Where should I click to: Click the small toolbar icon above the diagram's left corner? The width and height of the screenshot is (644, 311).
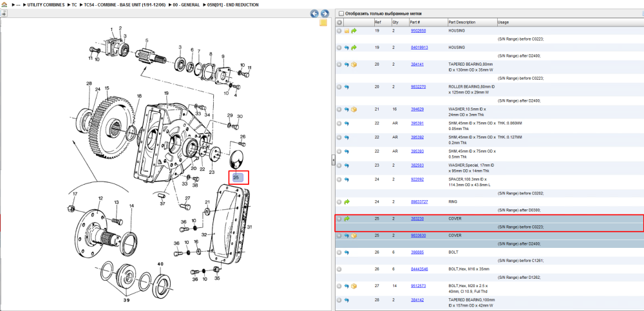click(3, 13)
